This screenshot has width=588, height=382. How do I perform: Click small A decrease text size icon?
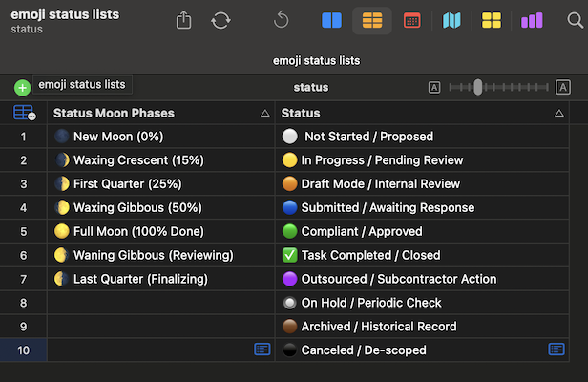click(x=434, y=88)
